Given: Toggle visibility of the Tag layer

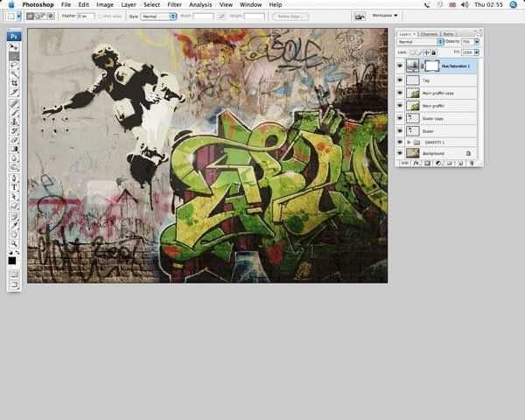Looking at the screenshot, I should [401, 80].
